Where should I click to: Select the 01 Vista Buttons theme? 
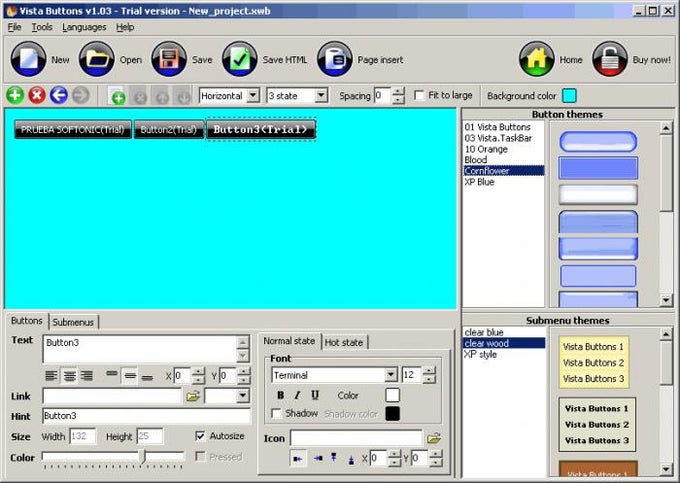point(498,127)
